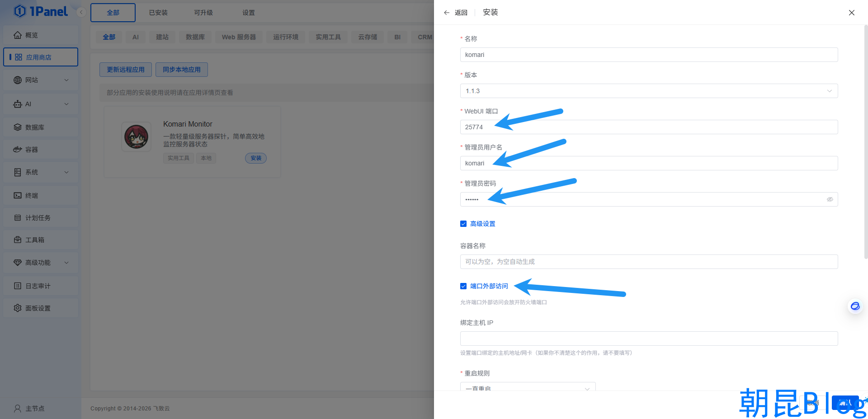Filter apps by 建站 category
This screenshot has height=419, width=868.
pyautogui.click(x=162, y=37)
